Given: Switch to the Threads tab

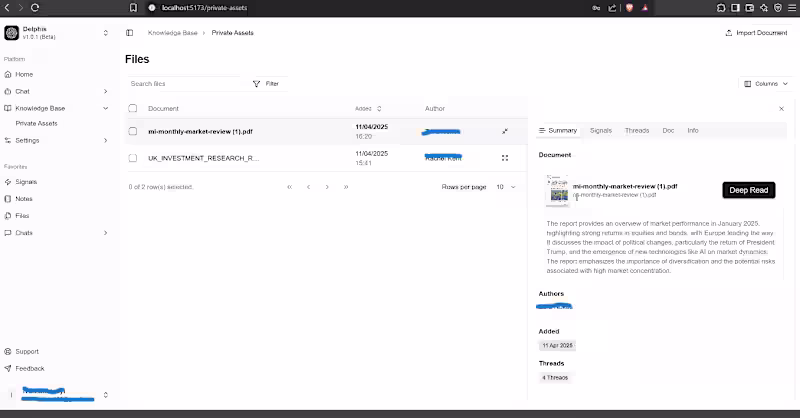Looking at the screenshot, I should (x=637, y=131).
